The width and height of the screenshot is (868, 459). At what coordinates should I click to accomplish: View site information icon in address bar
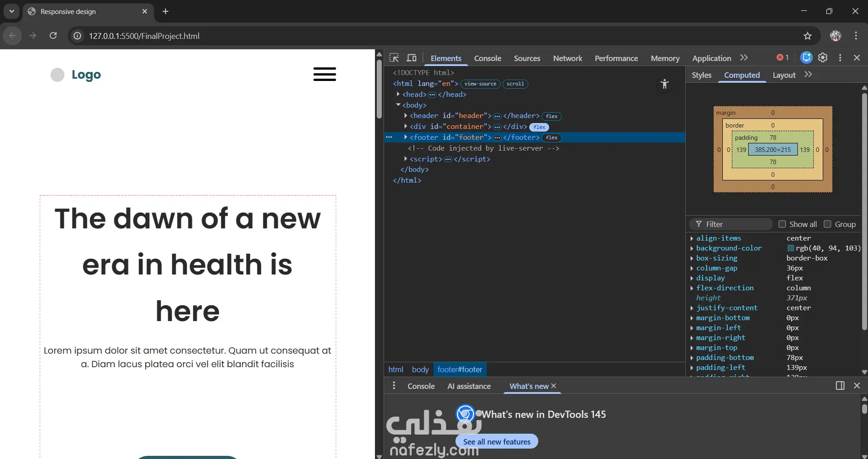pyautogui.click(x=78, y=36)
